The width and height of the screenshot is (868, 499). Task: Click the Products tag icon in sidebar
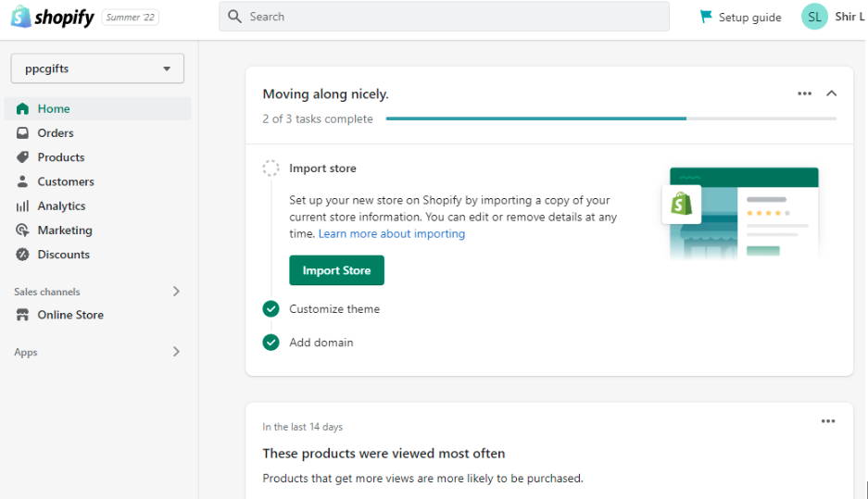(x=22, y=157)
